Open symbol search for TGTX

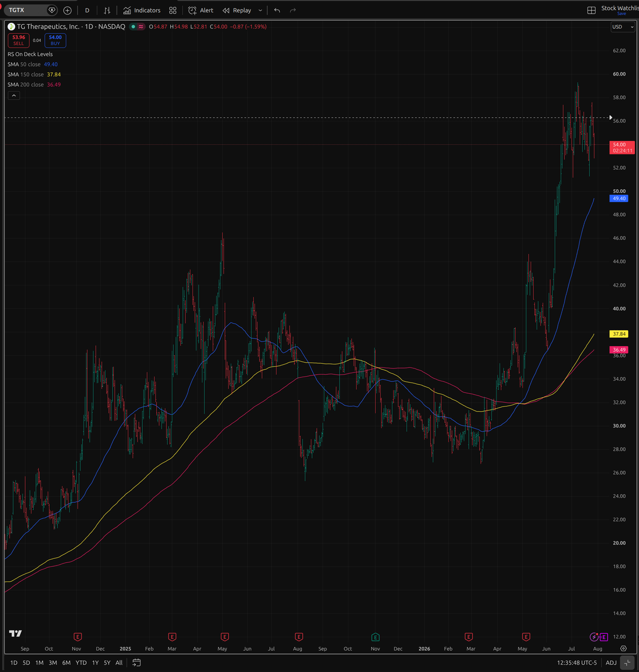click(25, 10)
